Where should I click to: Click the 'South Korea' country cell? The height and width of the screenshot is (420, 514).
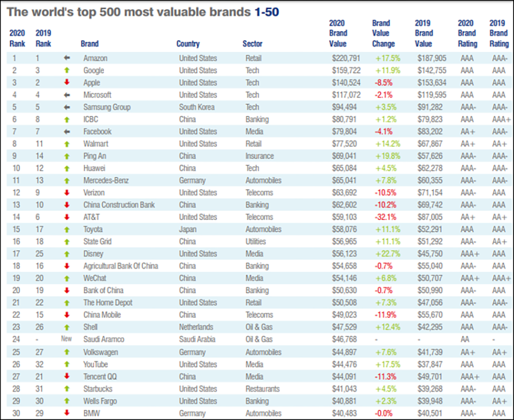(196, 107)
